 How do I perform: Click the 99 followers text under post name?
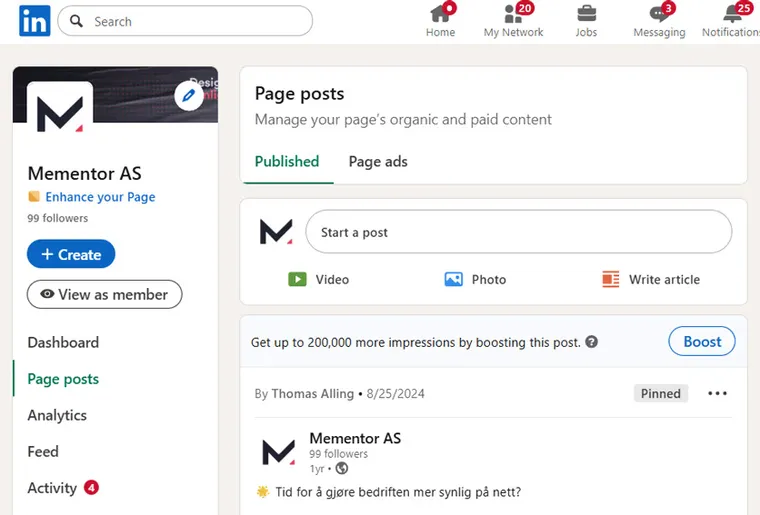pos(338,454)
